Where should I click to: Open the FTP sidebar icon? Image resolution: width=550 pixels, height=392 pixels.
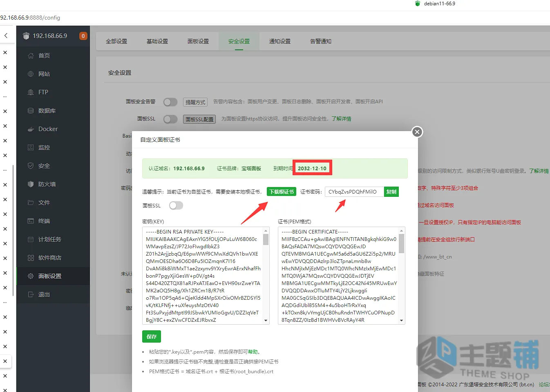coord(31,92)
